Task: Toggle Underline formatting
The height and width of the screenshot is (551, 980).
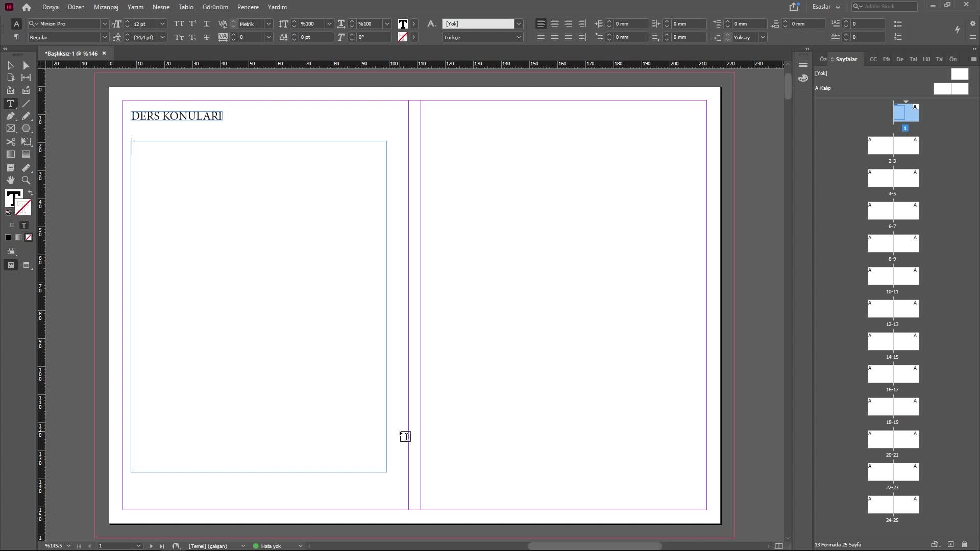Action: 207,24
